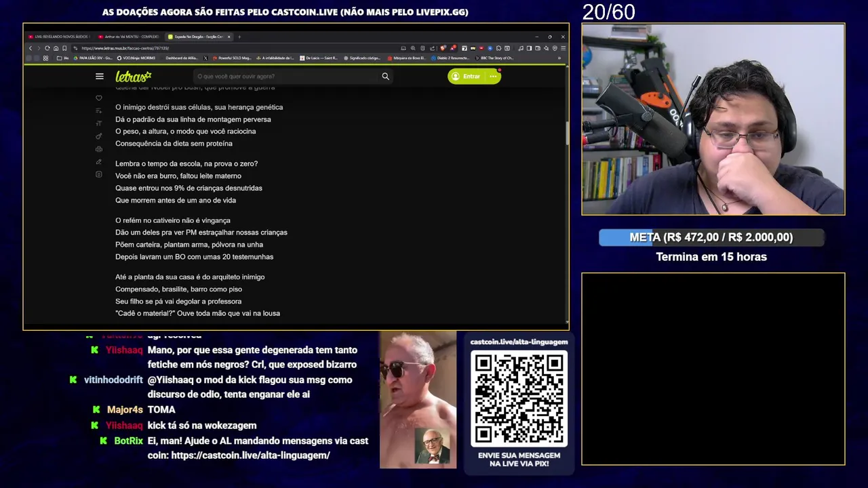Viewport: 868px width, 488px height.
Task: Click the streamer webcam feed
Action: (713, 119)
